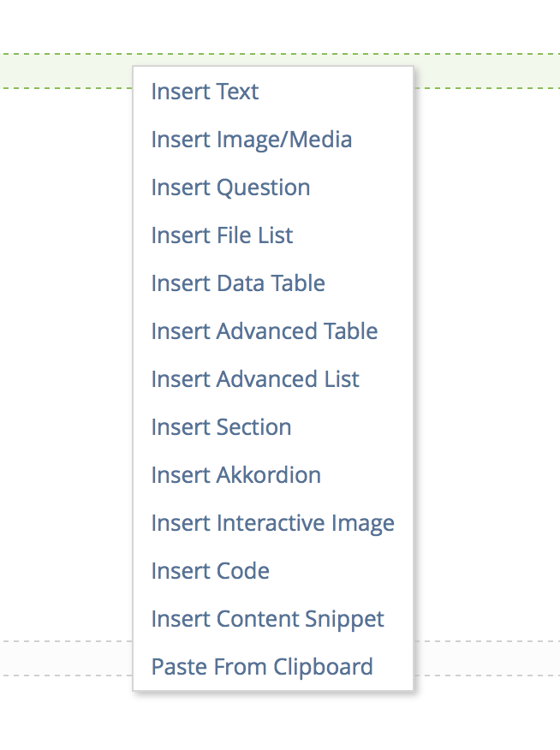Click Insert Question menu entry
560x750 pixels.
tap(230, 187)
